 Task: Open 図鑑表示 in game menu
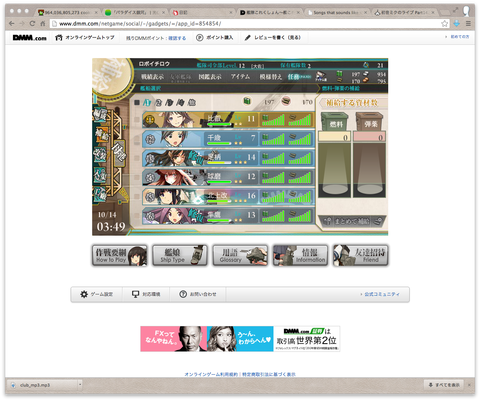point(210,77)
